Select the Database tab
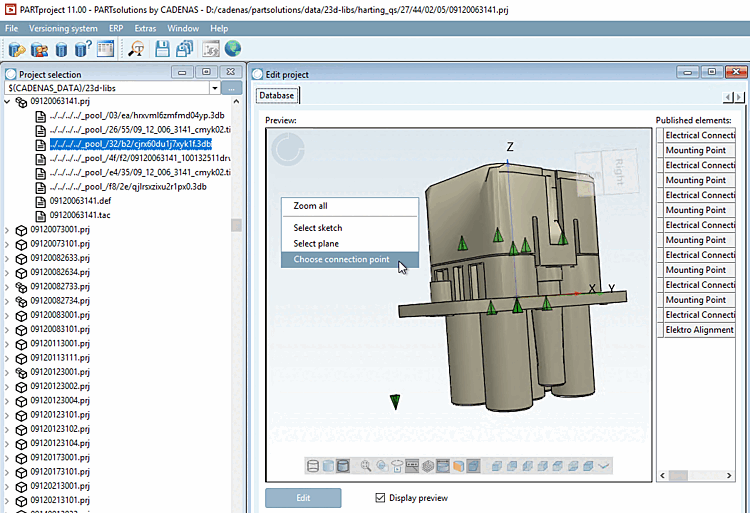This screenshot has height=513, width=750. (276, 95)
